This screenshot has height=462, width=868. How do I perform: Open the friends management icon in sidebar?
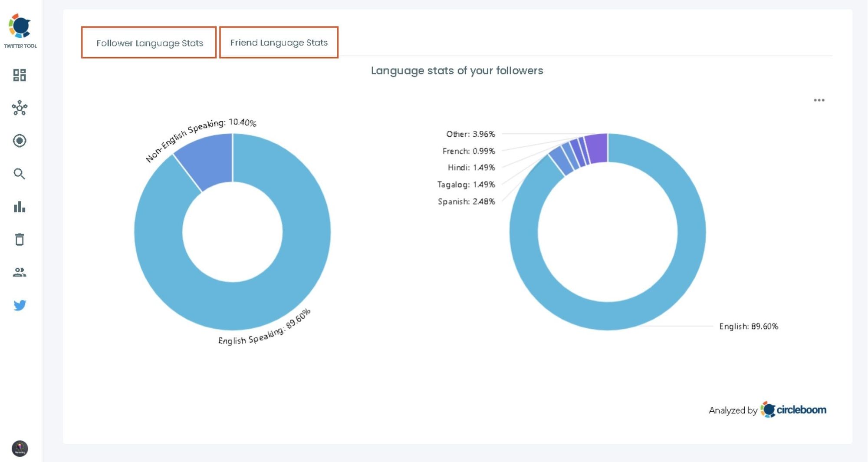click(x=19, y=273)
